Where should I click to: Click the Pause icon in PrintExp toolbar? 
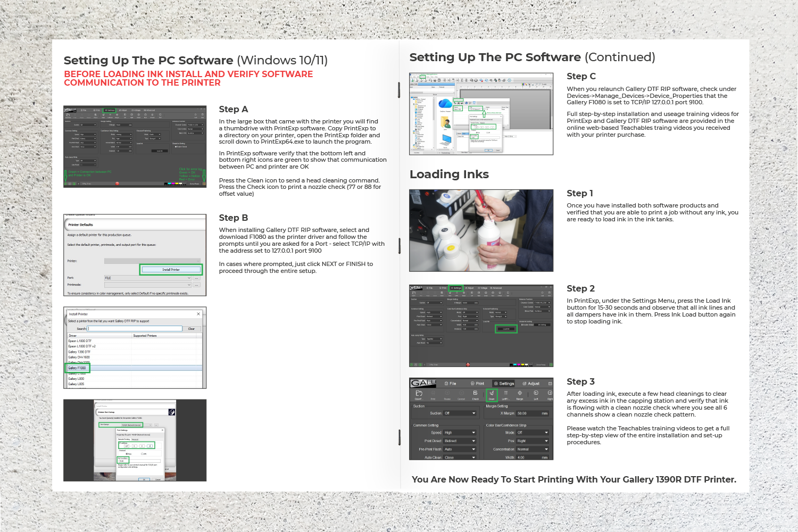pyautogui.click(x=447, y=393)
